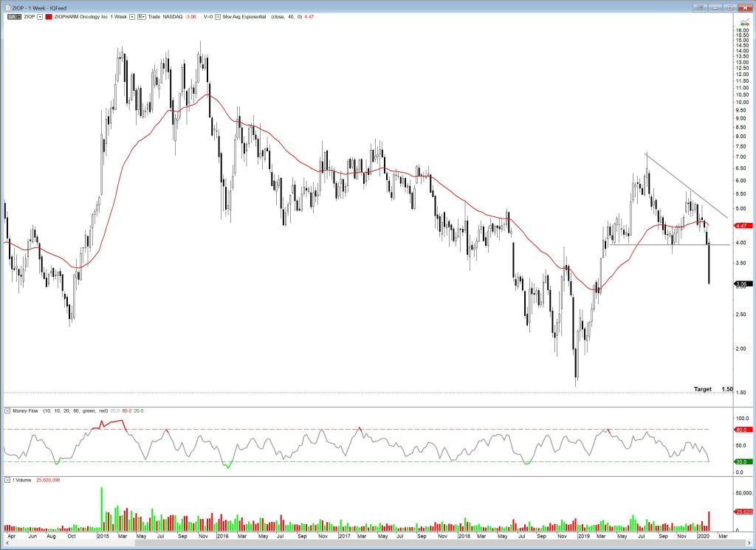Click the red 4.47 moving average tag
756x550 pixels.
[742, 225]
